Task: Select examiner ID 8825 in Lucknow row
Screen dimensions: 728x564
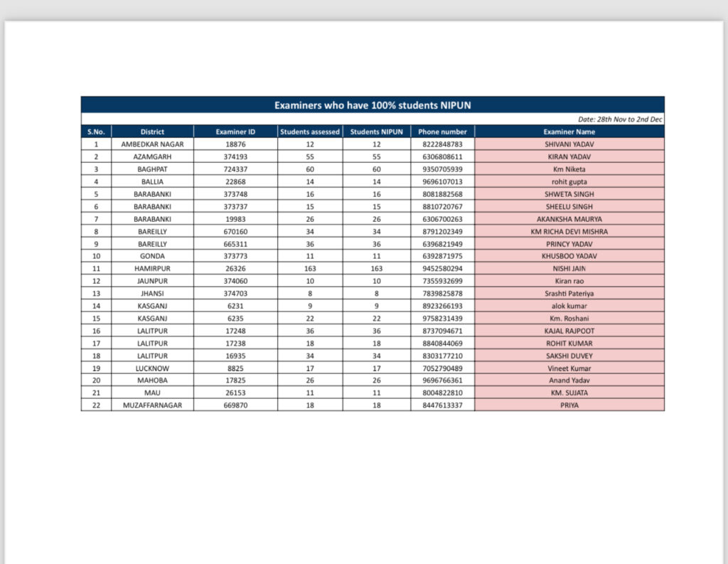Action: click(x=235, y=368)
